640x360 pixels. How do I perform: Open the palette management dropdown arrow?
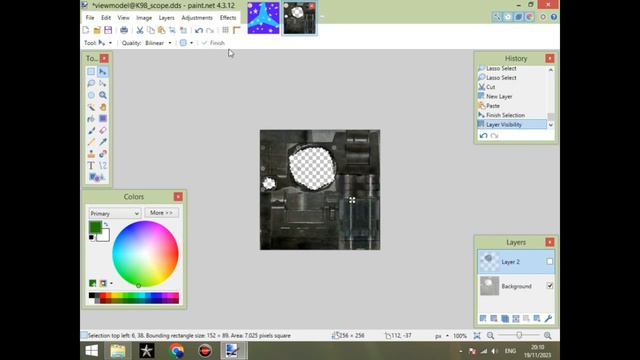coord(111,283)
